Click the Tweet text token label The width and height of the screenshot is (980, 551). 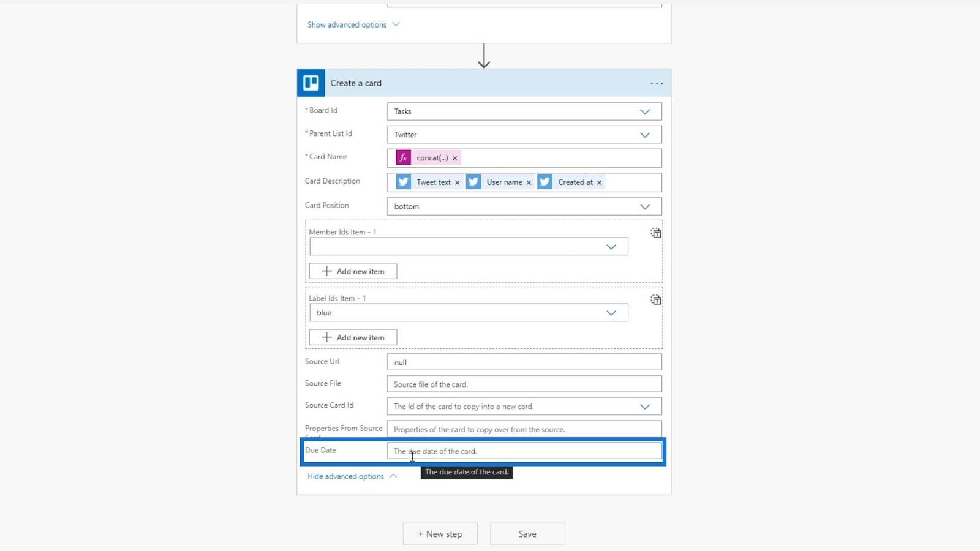pyautogui.click(x=434, y=182)
